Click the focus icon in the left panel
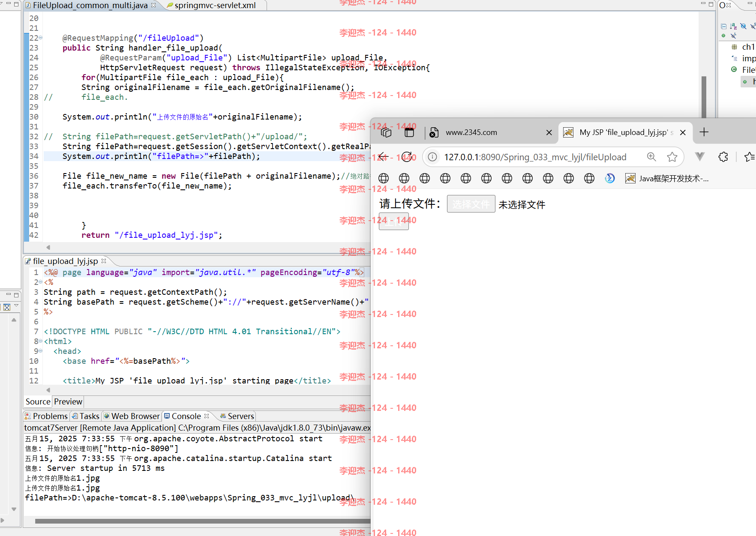756x536 pixels. [x=6, y=307]
